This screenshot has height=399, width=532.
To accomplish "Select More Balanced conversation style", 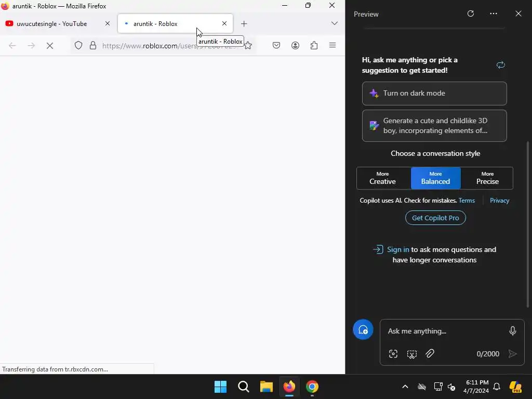I will tap(436, 178).
